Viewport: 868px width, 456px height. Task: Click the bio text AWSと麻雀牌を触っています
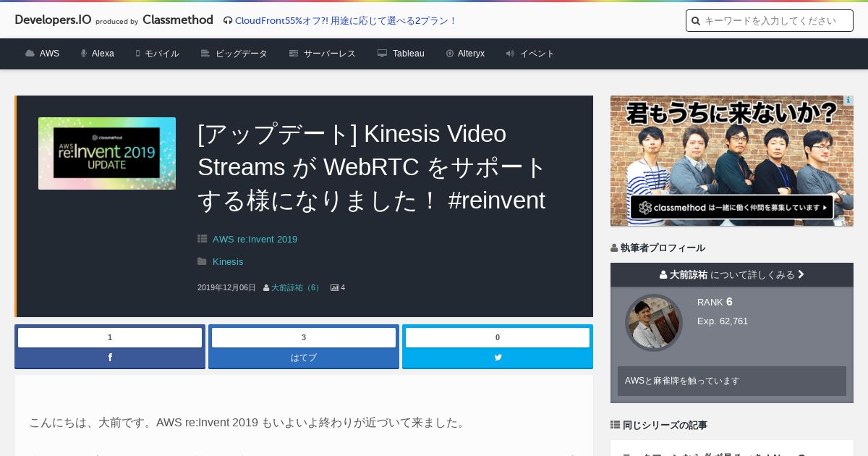click(x=682, y=381)
